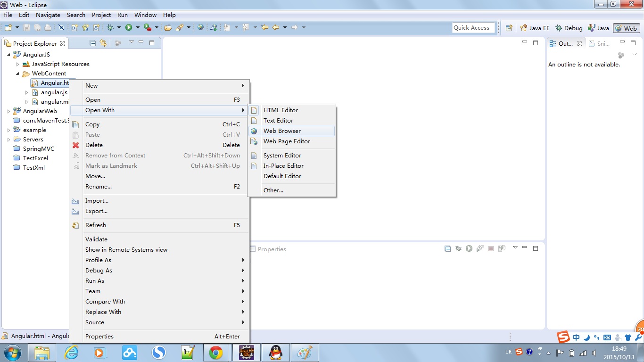The width and height of the screenshot is (644, 362).
Task: Open the Run As submenu entry
Action: (159, 281)
